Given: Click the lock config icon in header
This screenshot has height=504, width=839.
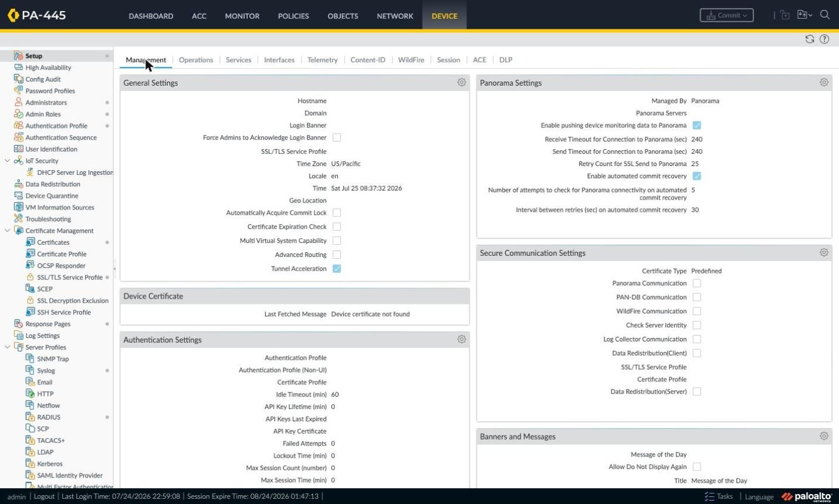Looking at the screenshot, I should click(x=784, y=15).
